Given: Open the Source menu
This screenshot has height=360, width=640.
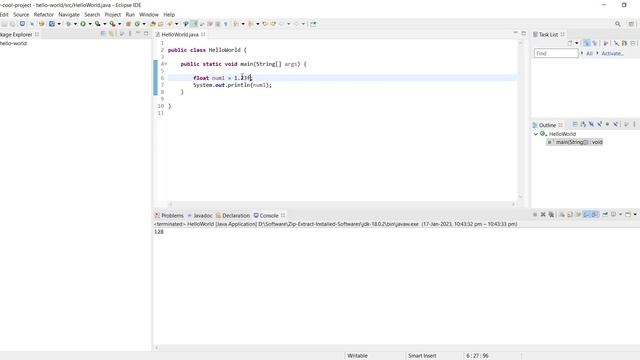Looking at the screenshot, I should coord(21,15).
